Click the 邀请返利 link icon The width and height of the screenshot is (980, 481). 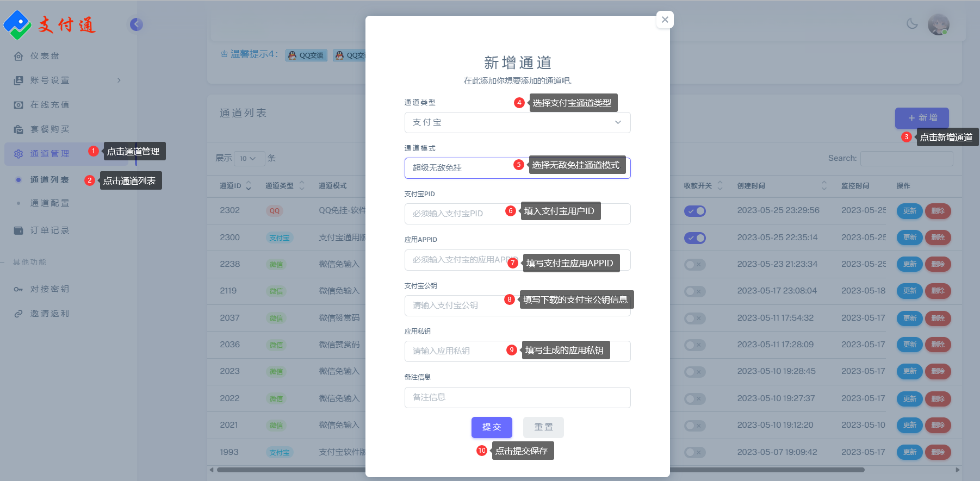point(18,314)
